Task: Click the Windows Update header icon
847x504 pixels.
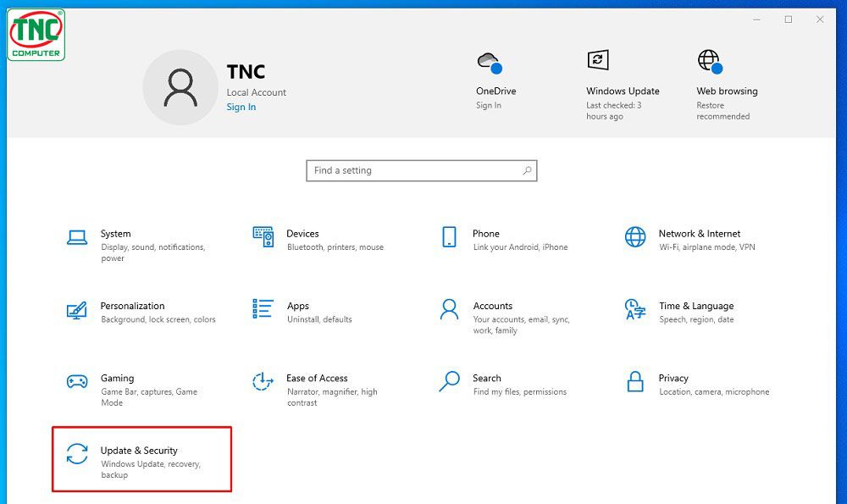Action: [x=598, y=60]
